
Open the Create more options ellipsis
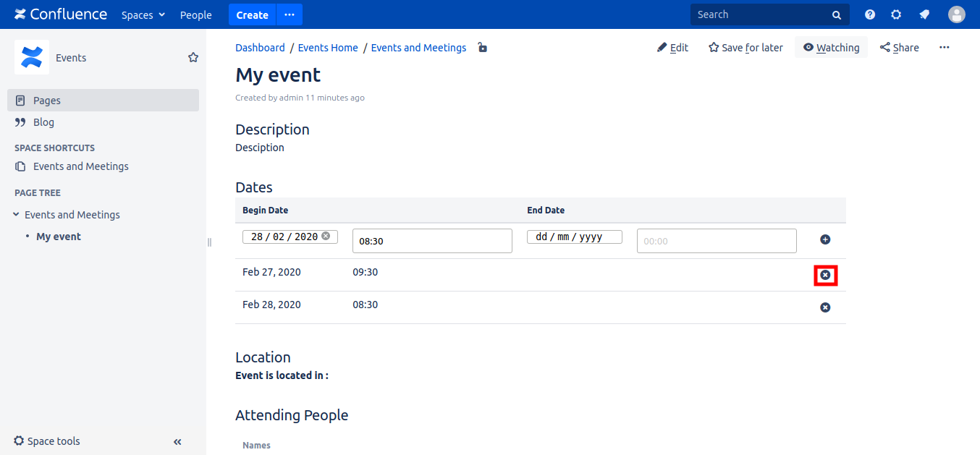pos(290,14)
